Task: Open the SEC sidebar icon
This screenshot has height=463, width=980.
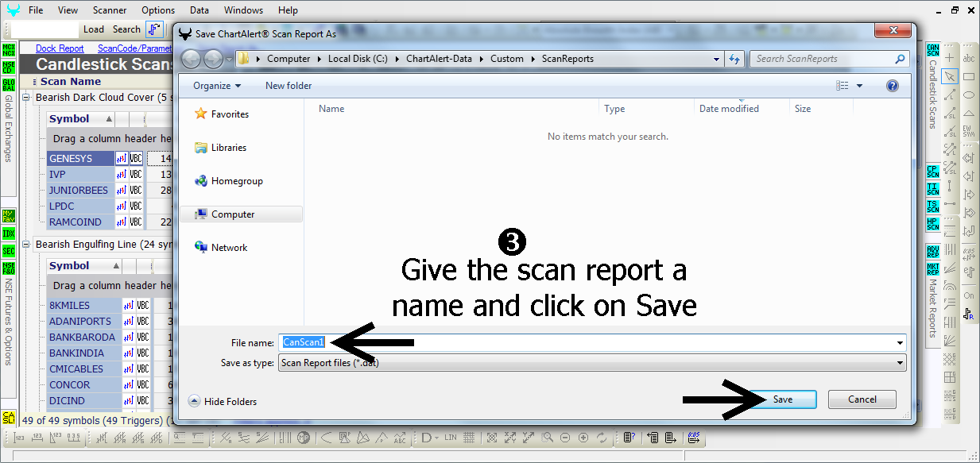Action: [9, 251]
